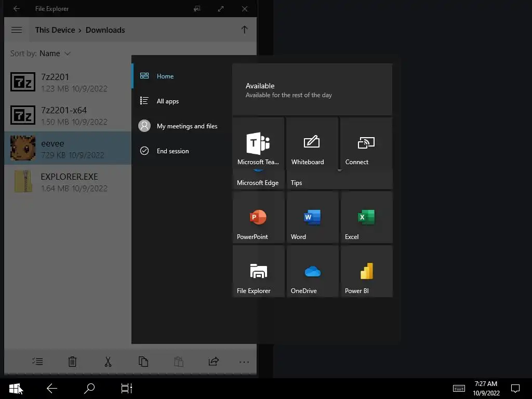
Task: Click the Copy icon in File Explorer
Action: [143, 362]
